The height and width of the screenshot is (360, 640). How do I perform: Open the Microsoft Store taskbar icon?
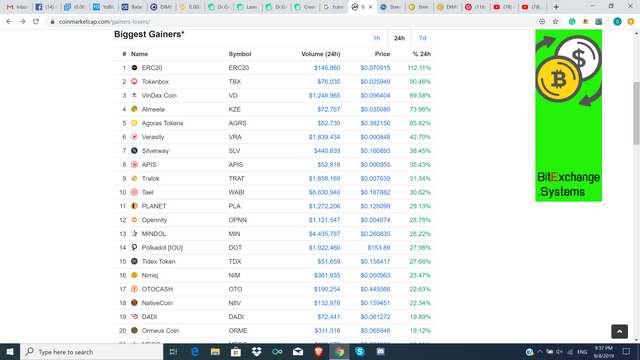[x=236, y=352]
